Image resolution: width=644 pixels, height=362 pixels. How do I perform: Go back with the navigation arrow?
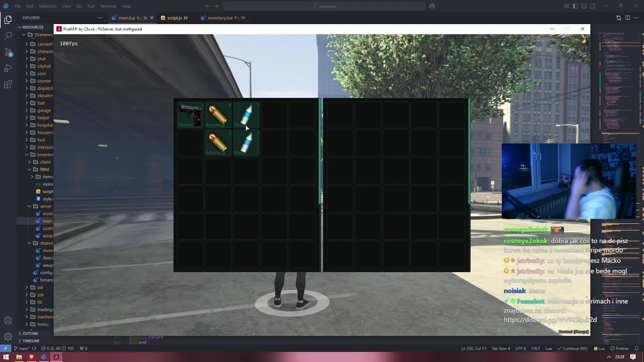click(x=207, y=6)
